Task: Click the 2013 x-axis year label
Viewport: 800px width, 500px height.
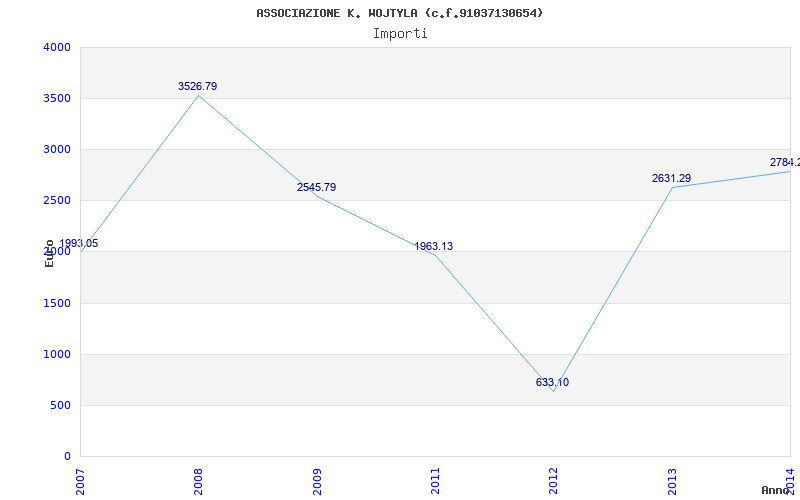Action: [672, 482]
